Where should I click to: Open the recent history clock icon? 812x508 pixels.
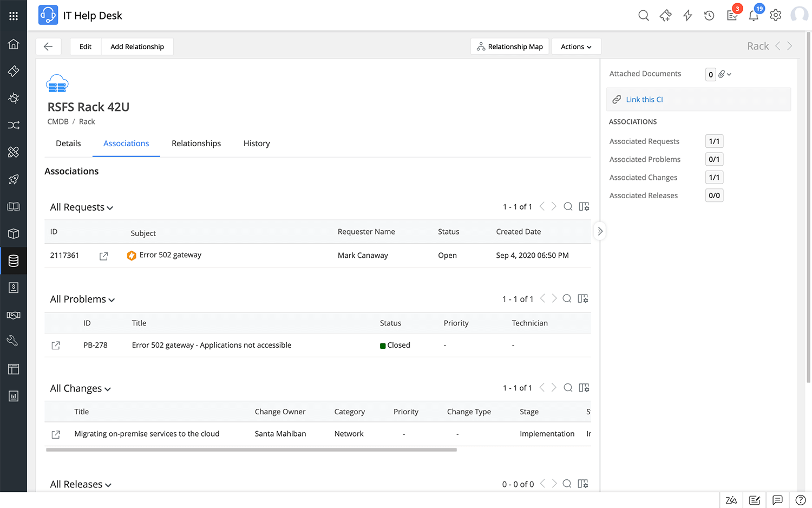pyautogui.click(x=709, y=15)
